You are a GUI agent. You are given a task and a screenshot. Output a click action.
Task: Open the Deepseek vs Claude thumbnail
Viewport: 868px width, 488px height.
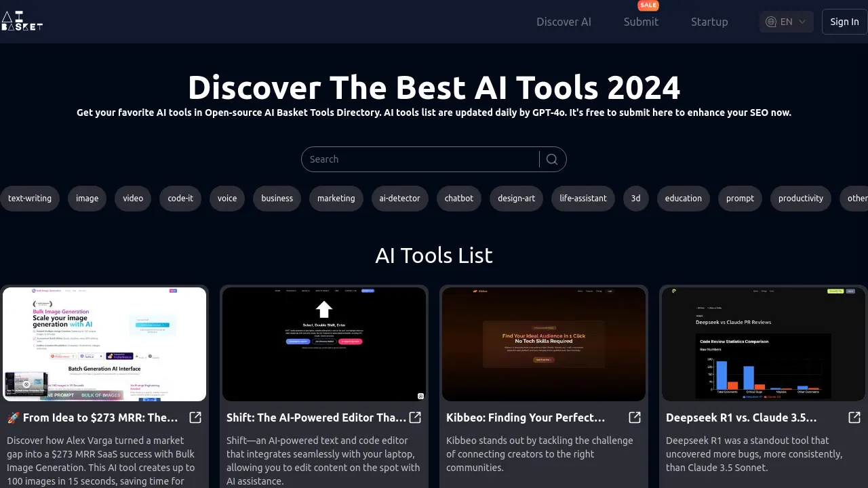(x=764, y=344)
